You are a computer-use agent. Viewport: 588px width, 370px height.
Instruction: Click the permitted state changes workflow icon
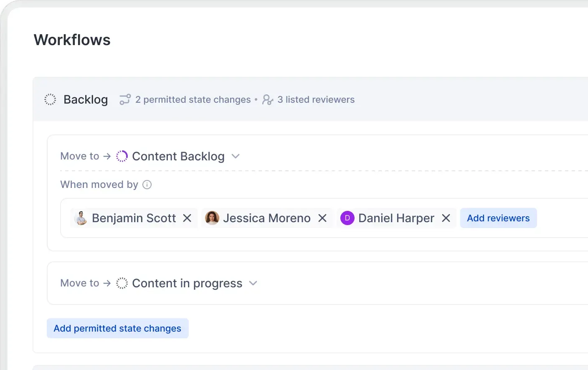pyautogui.click(x=125, y=99)
